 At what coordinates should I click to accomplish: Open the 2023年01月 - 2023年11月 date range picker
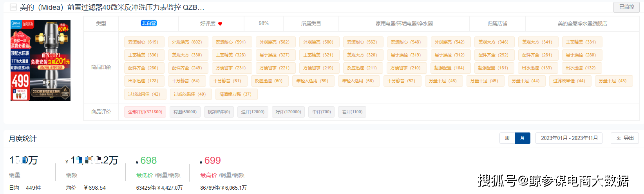pyautogui.click(x=569, y=138)
